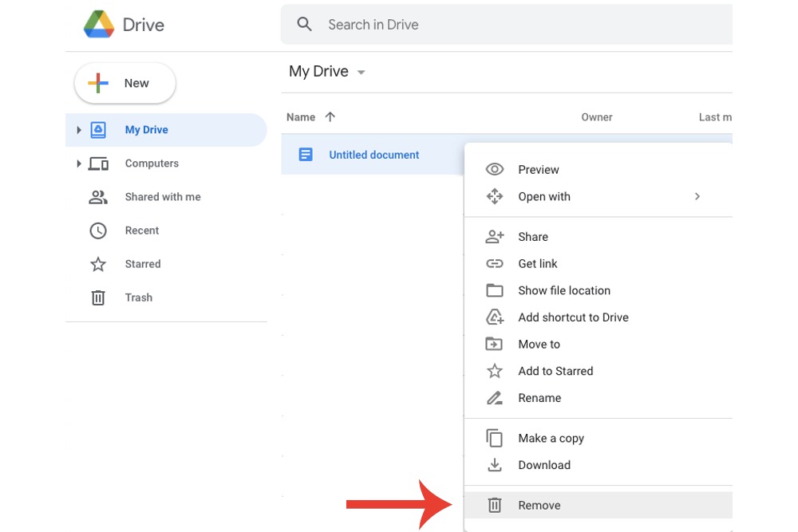Image resolution: width=798 pixels, height=532 pixels.
Task: Click the Rename pencil icon
Action: coord(495,398)
